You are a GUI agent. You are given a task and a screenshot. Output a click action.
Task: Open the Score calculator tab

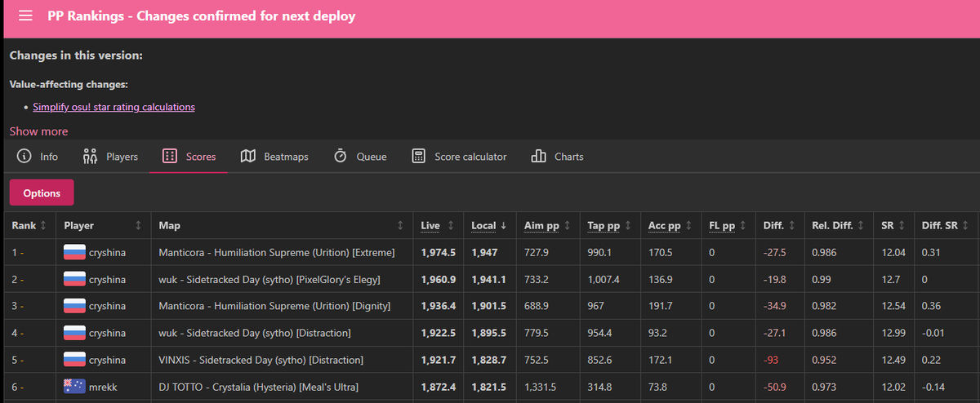click(459, 156)
